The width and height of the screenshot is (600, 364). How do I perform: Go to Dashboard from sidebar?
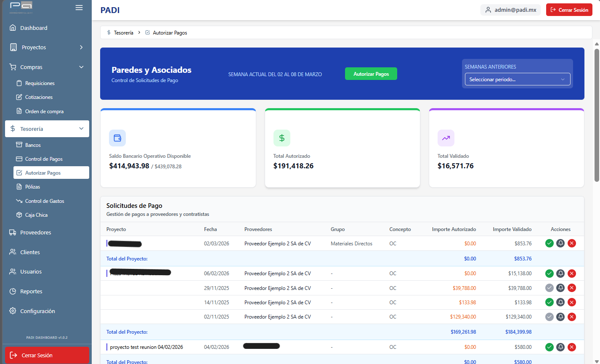34,28
